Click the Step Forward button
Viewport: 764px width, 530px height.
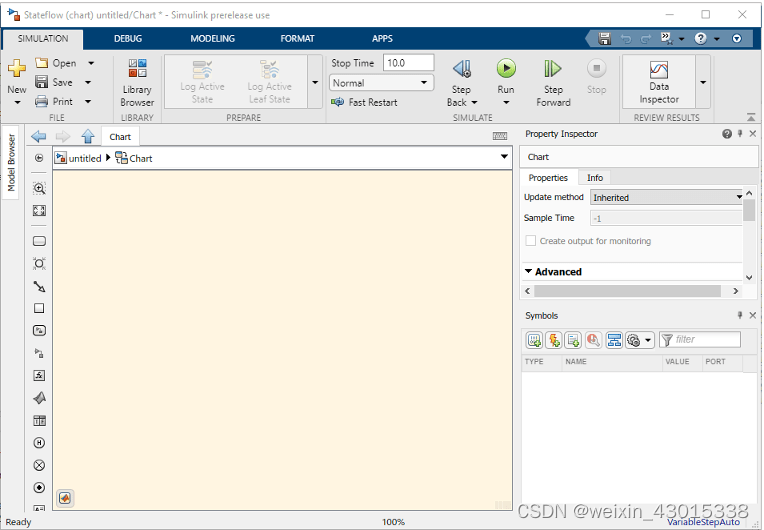(553, 83)
